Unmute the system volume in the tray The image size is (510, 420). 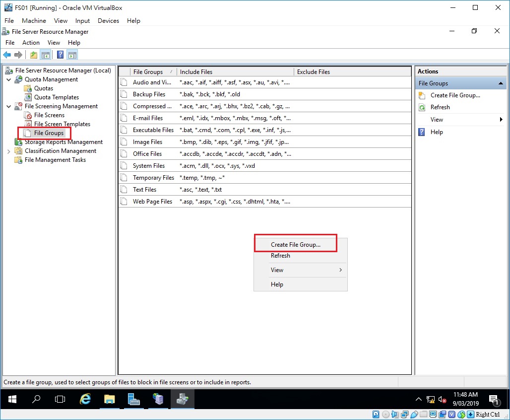pyautogui.click(x=442, y=399)
